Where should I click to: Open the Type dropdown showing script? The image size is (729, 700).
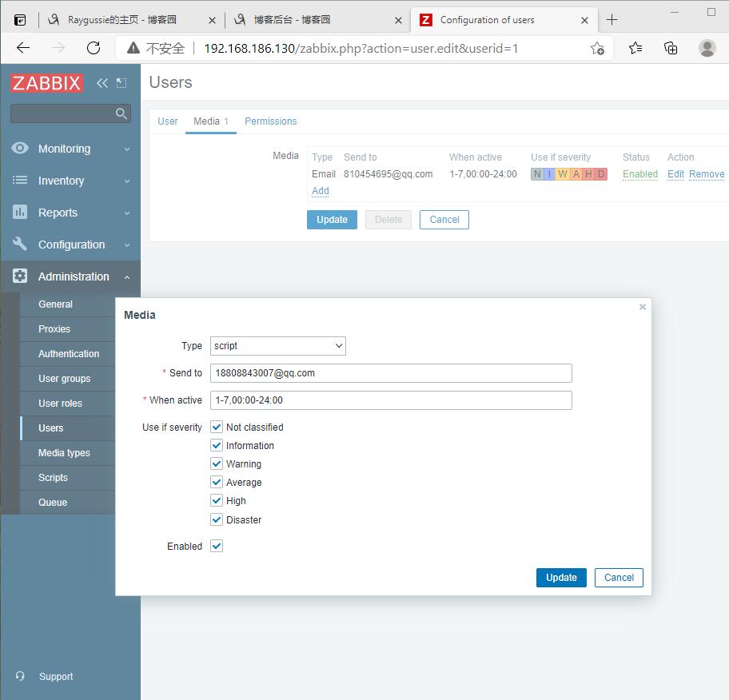click(x=278, y=346)
